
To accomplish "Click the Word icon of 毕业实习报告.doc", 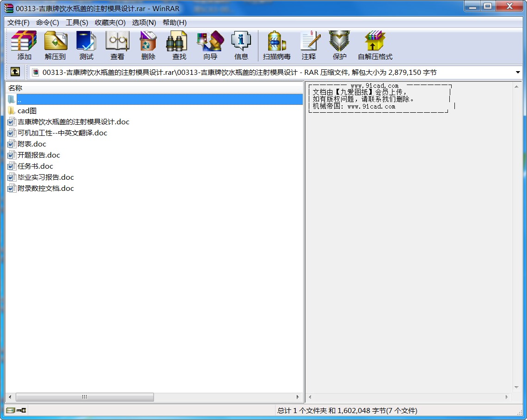I will [x=12, y=177].
